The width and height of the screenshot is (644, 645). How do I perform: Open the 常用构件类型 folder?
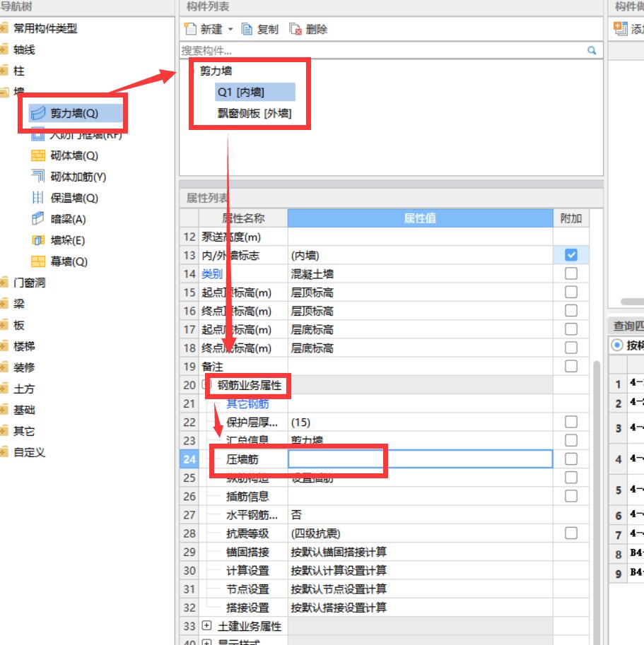tap(4, 28)
